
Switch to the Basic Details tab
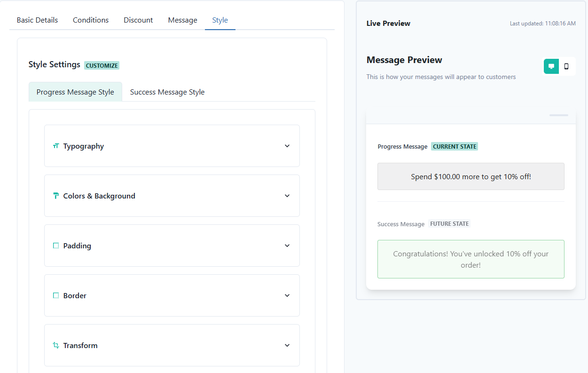coord(37,20)
